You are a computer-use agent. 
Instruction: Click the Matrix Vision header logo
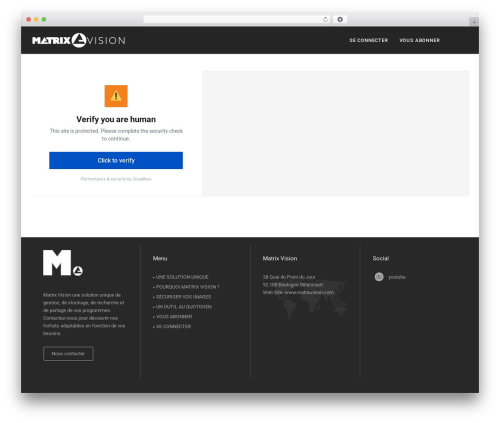click(x=79, y=40)
